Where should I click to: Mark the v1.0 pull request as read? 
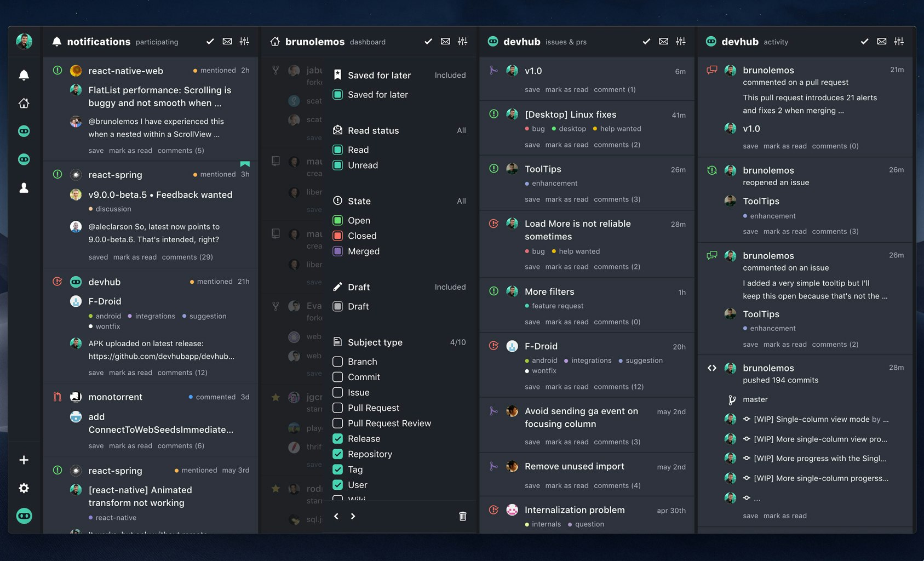pos(566,89)
